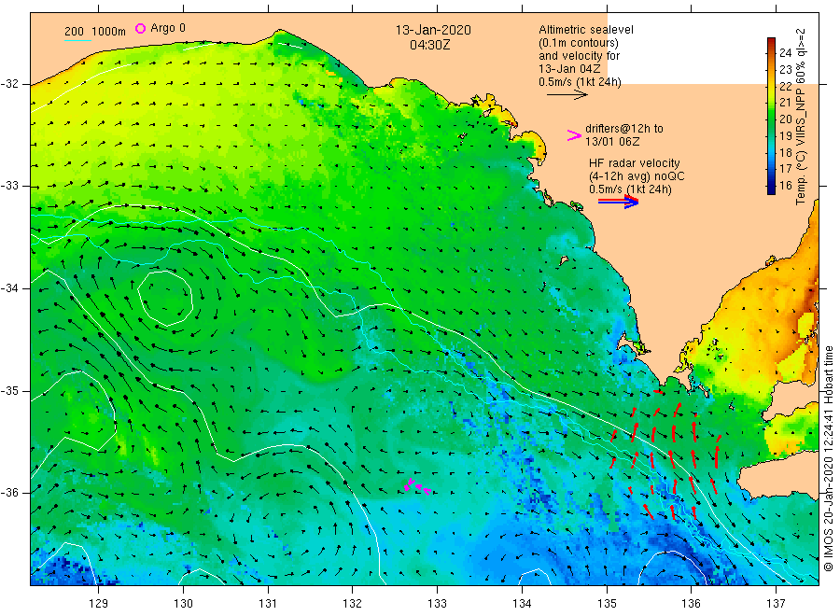The width and height of the screenshot is (840, 616).
Task: Click the 'Argo 0' legend text
Action: (x=168, y=28)
